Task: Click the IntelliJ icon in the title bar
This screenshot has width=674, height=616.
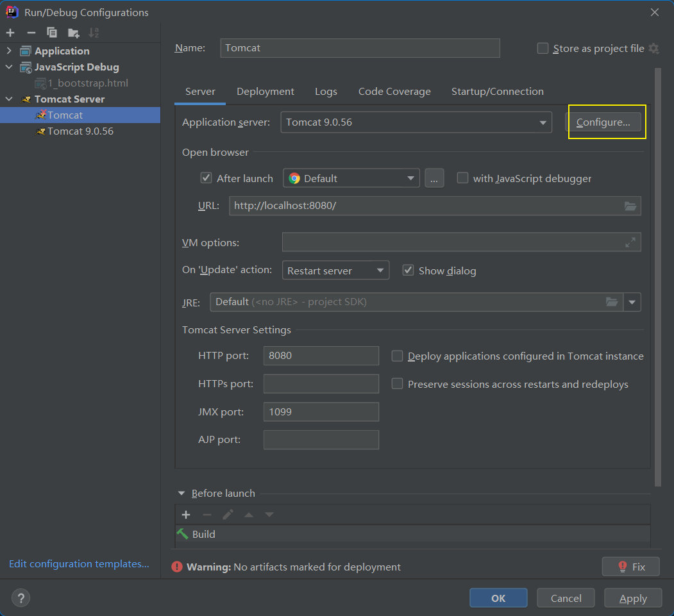Action: pyautogui.click(x=12, y=12)
